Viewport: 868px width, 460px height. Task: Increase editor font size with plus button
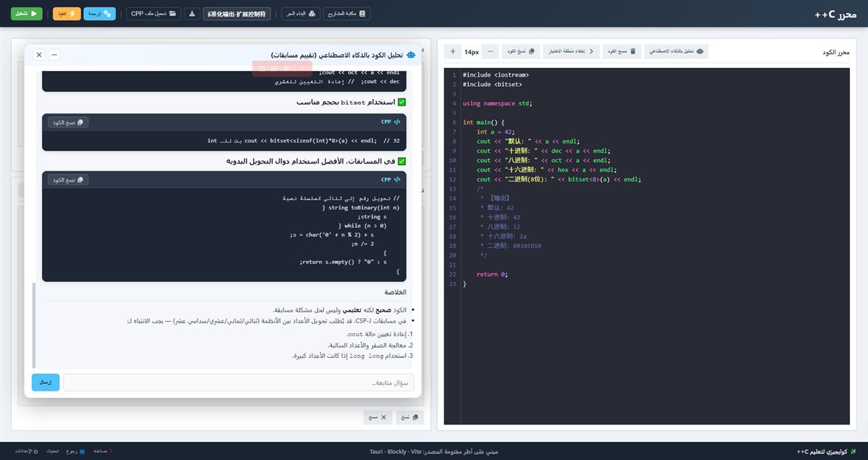(453, 51)
